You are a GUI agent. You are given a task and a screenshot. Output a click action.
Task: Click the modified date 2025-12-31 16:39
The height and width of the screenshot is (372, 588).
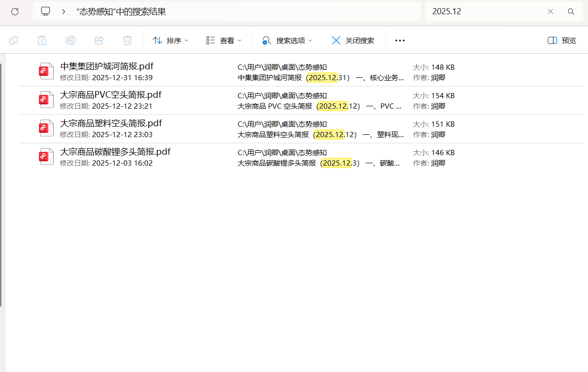pyautogui.click(x=122, y=78)
